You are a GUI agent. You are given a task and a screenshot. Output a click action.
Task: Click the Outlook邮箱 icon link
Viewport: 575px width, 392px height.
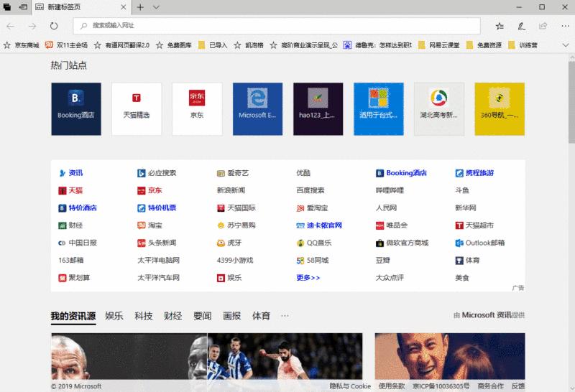pos(480,243)
